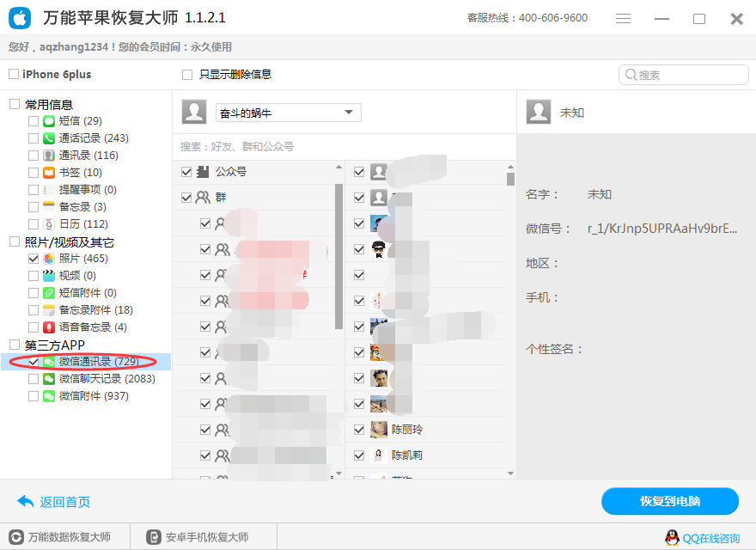756x550 pixels.
Task: Click the microphone icon beside 语音备忘录
Action: [x=49, y=327]
